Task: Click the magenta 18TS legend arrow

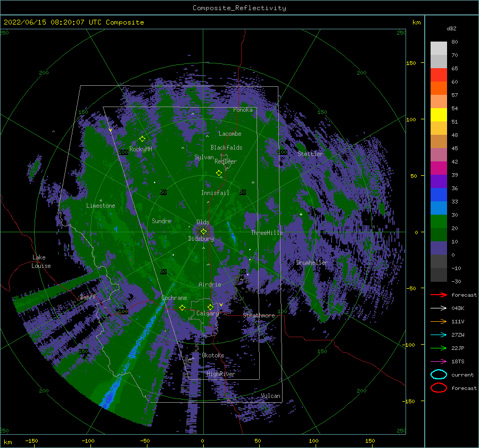Action: click(439, 362)
